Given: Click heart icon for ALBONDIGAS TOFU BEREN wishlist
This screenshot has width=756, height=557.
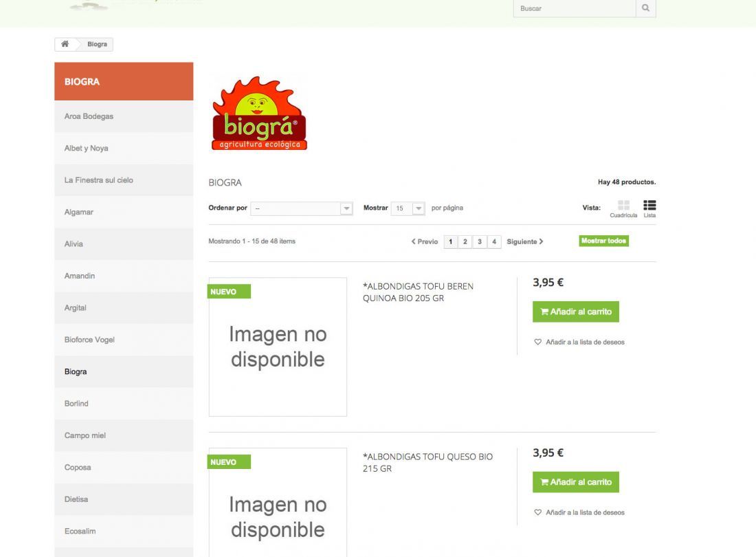Looking at the screenshot, I should point(537,342).
